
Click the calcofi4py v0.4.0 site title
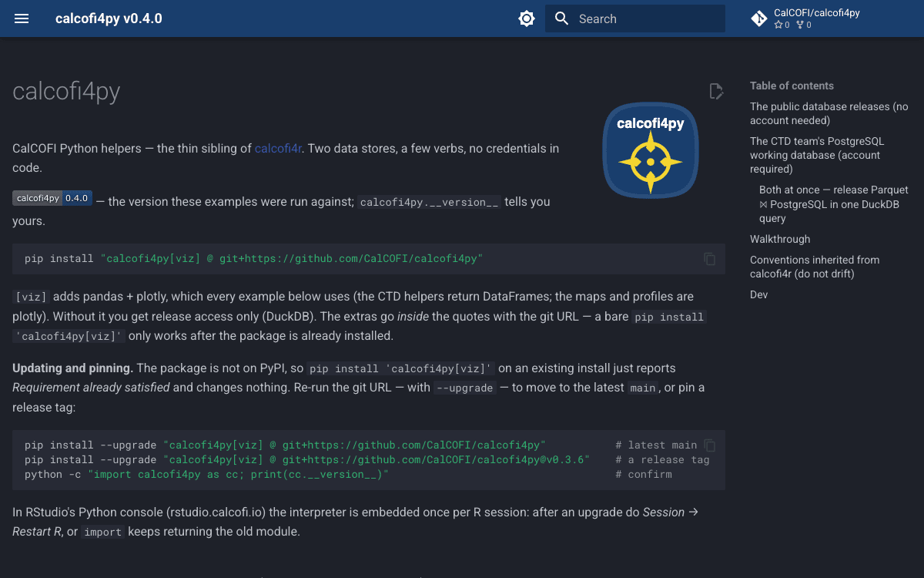pyautogui.click(x=109, y=18)
